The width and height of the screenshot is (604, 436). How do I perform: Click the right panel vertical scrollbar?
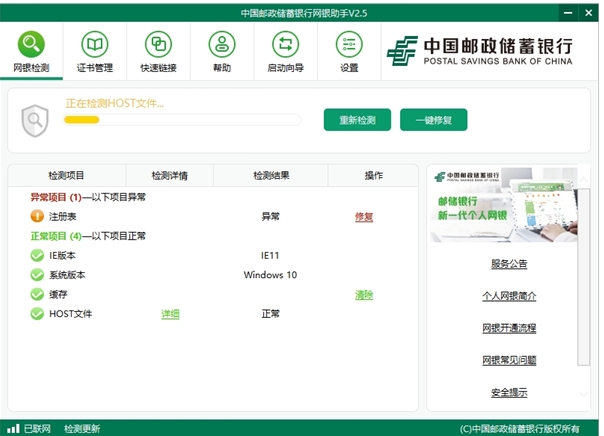click(x=584, y=277)
